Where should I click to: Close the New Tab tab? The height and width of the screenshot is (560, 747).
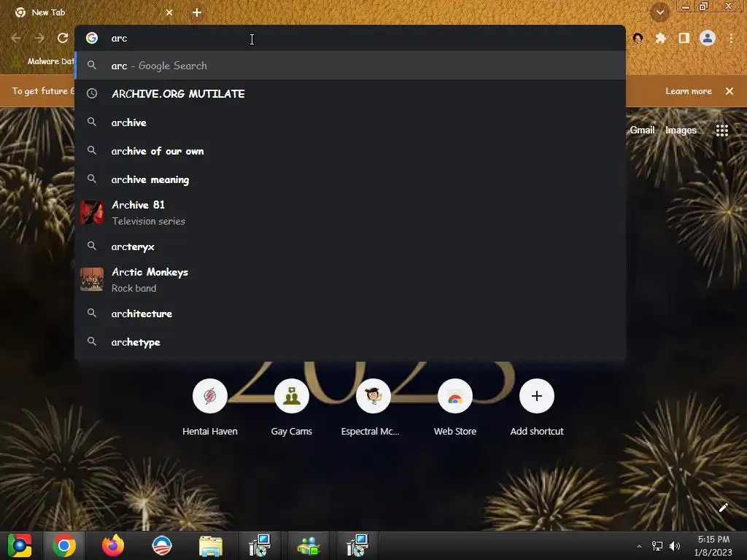pyautogui.click(x=169, y=12)
